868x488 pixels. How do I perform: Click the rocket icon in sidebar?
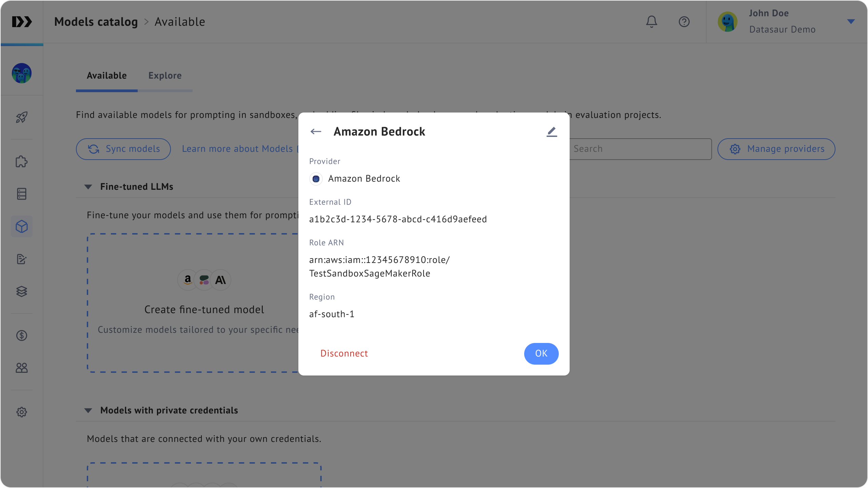(x=22, y=117)
